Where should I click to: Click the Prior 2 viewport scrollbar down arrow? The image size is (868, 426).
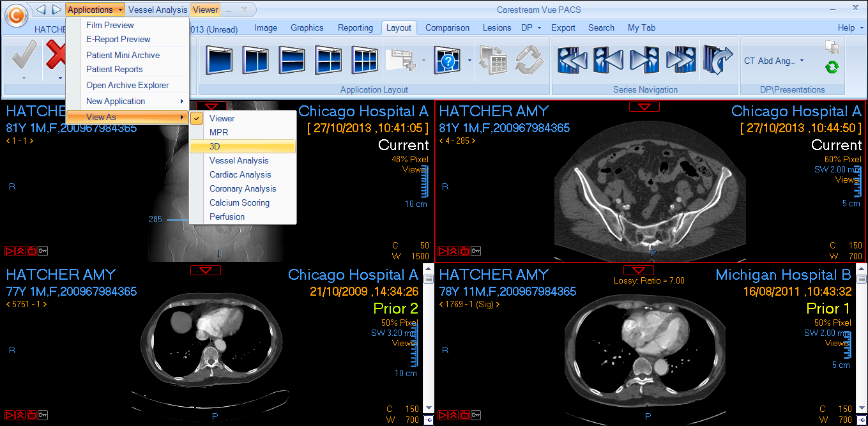click(x=428, y=409)
